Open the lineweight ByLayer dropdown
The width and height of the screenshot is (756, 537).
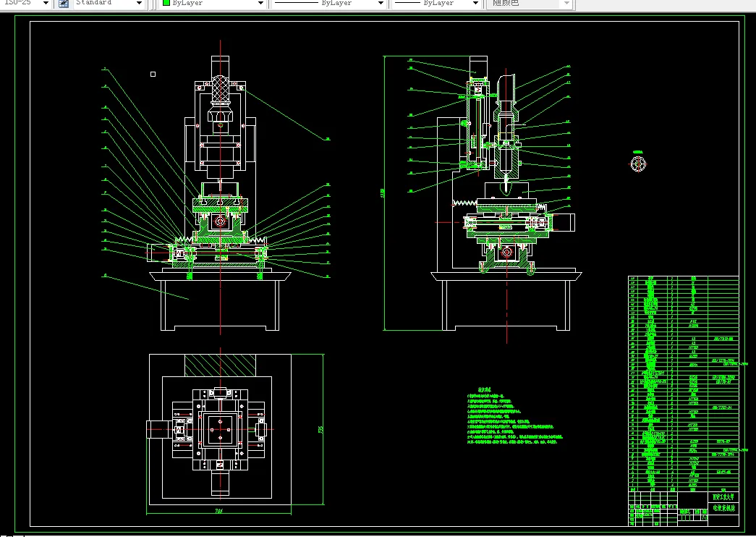coord(475,3)
